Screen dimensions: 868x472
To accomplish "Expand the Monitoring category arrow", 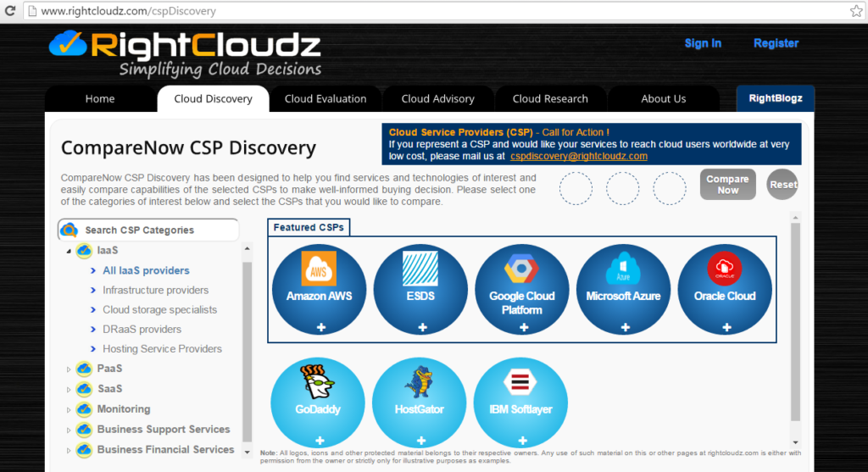I will (x=69, y=410).
